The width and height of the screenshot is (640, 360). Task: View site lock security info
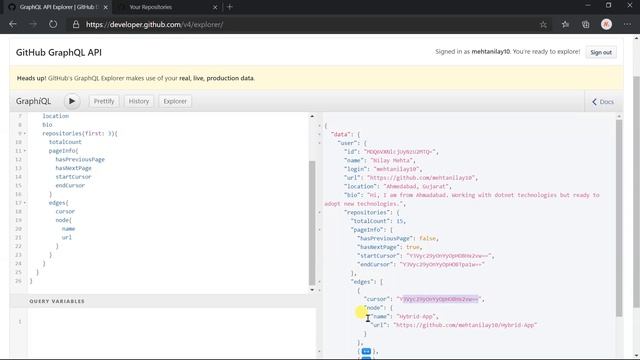pos(76,24)
